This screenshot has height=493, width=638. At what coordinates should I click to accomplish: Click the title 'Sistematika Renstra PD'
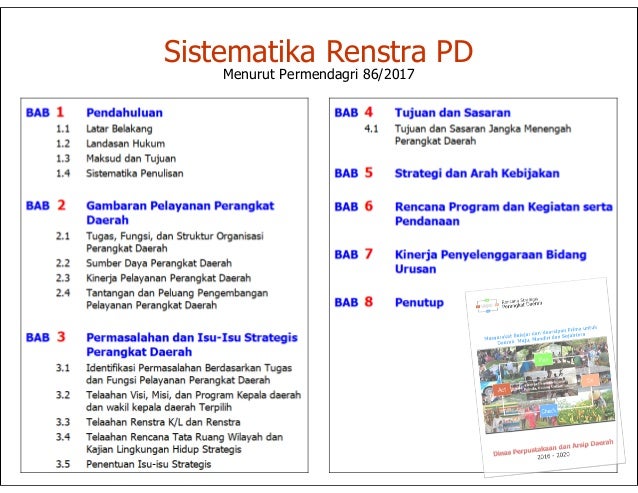pyautogui.click(x=318, y=51)
